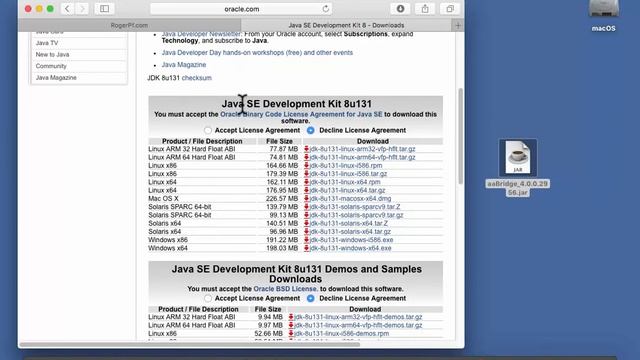Open Oracle Binary Code License Agreement link
The image size is (640, 360).
(x=301, y=114)
